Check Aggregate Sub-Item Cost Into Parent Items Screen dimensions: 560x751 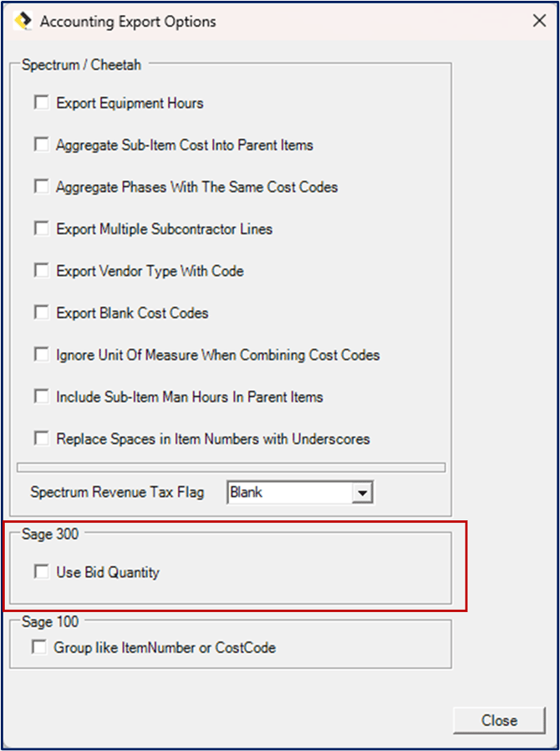[x=41, y=144]
